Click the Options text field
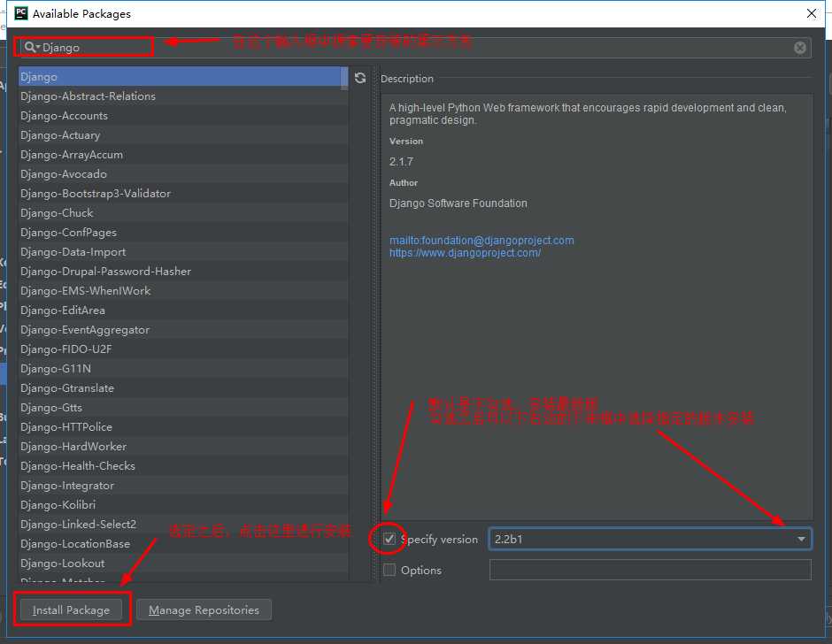Viewport: 832px width, 644px height. pos(650,570)
